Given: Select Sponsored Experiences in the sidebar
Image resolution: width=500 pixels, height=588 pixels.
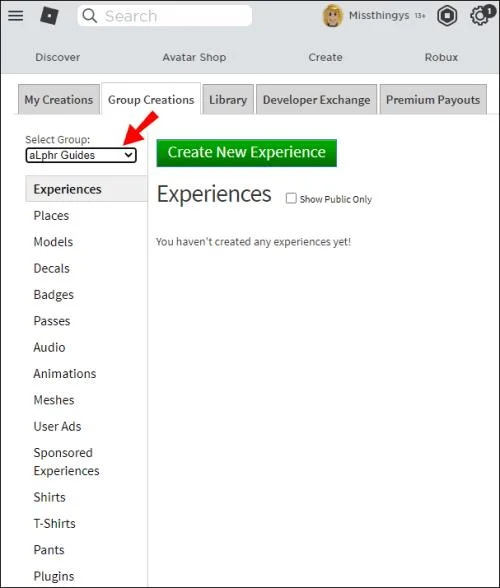Looking at the screenshot, I should click(66, 462).
